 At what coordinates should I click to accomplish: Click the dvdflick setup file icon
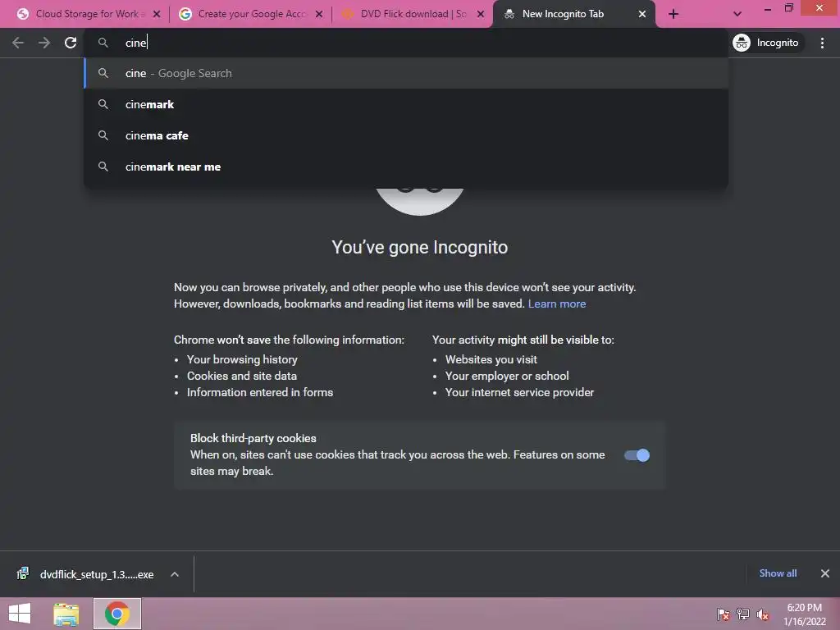coord(22,573)
